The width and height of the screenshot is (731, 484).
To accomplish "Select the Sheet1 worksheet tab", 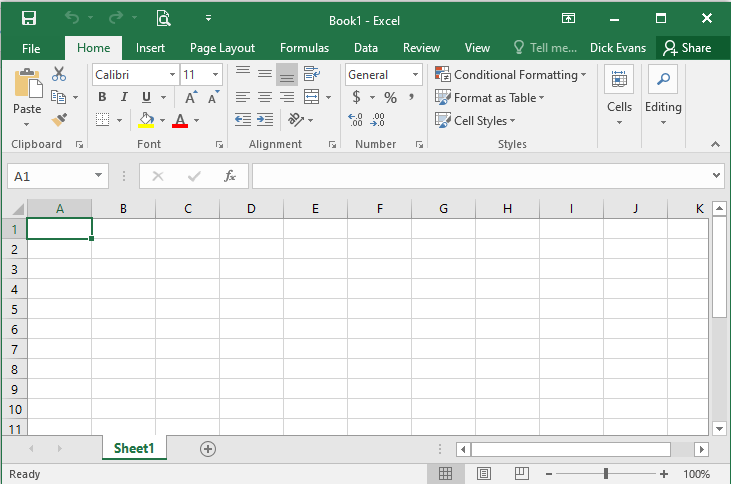I will (x=134, y=448).
